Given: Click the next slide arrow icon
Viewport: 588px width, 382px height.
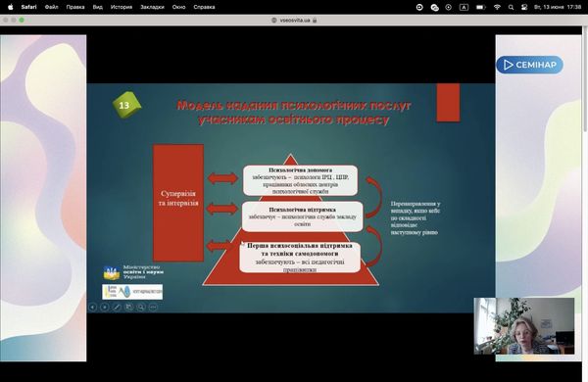Looking at the screenshot, I should coord(105,308).
